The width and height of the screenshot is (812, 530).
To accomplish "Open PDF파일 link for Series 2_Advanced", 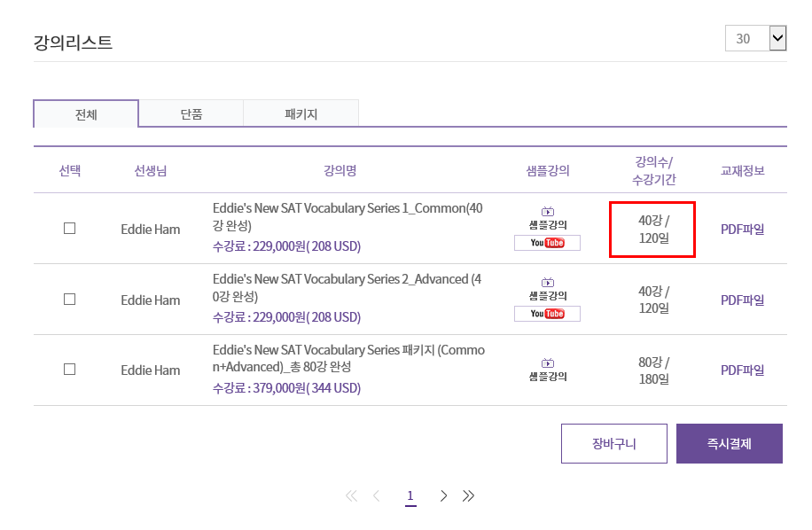I will (743, 300).
